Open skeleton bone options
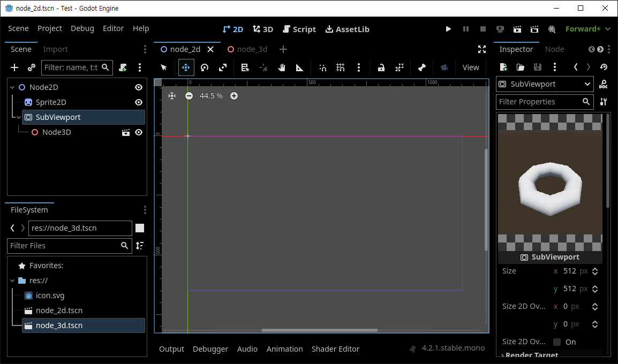 [422, 67]
